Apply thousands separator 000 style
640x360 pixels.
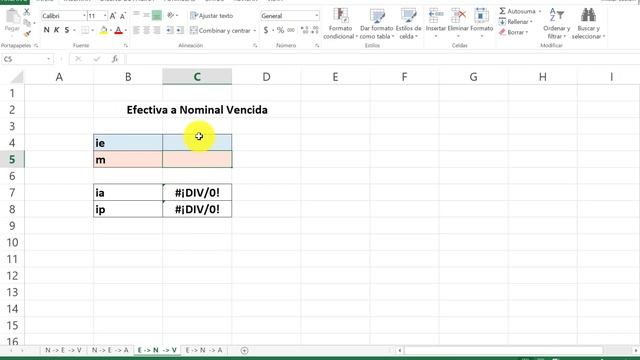[291, 30]
